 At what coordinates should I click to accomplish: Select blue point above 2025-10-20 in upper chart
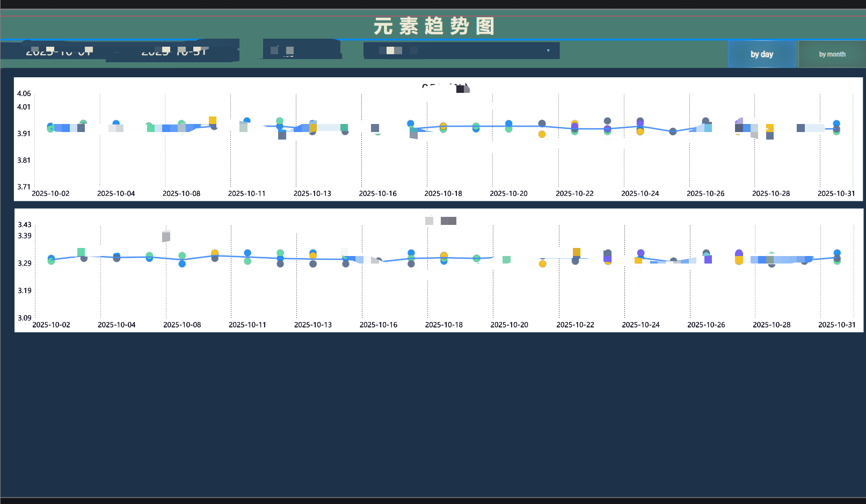[x=508, y=123]
